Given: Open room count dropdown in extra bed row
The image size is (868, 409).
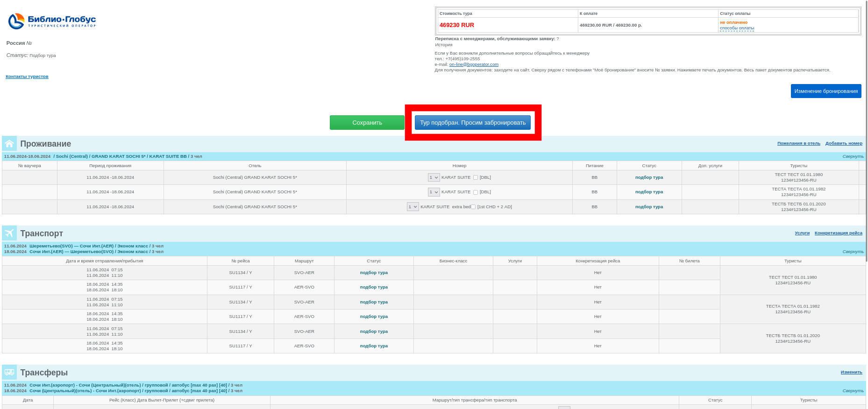Looking at the screenshot, I should coord(413,207).
